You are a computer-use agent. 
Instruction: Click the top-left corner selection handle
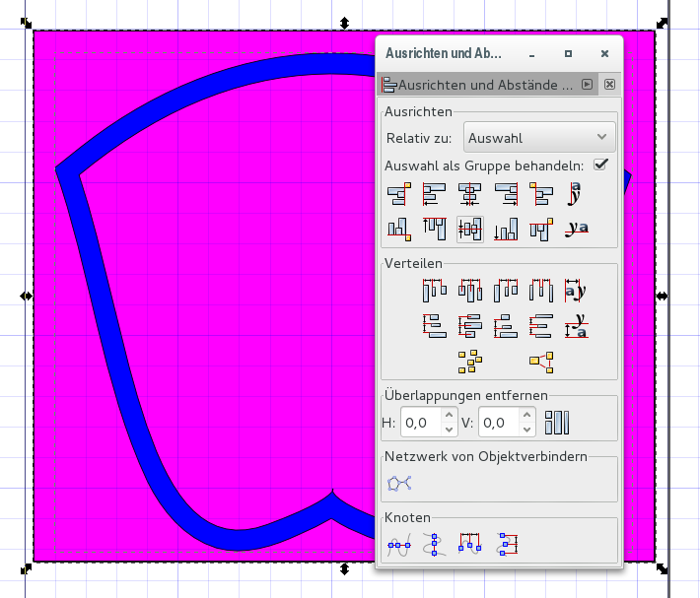coord(26,23)
